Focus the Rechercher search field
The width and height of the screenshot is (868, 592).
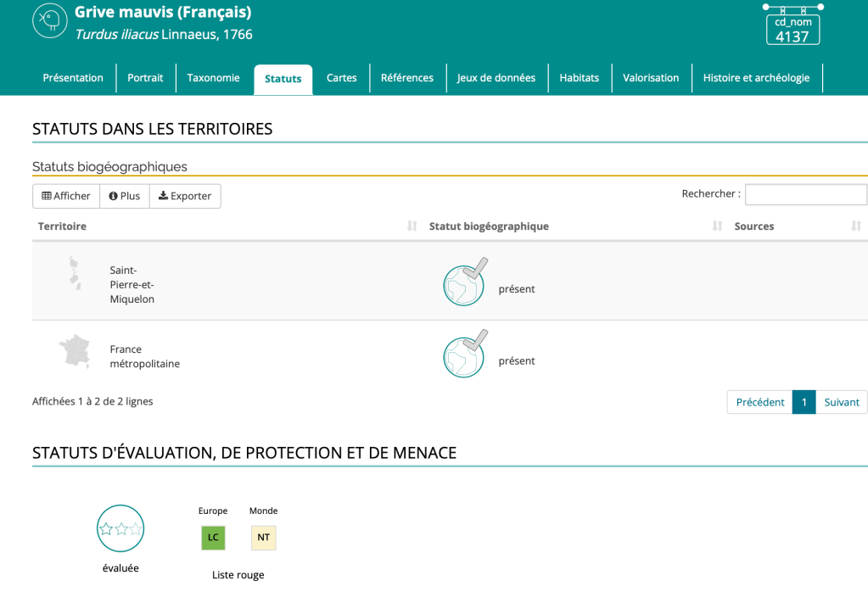tap(805, 194)
